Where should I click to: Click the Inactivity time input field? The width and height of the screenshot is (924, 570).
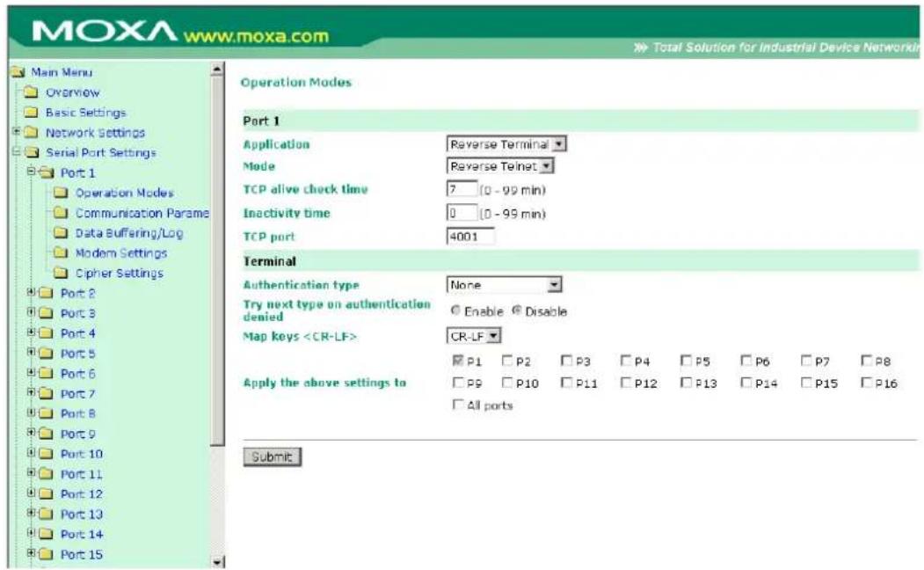click(462, 213)
